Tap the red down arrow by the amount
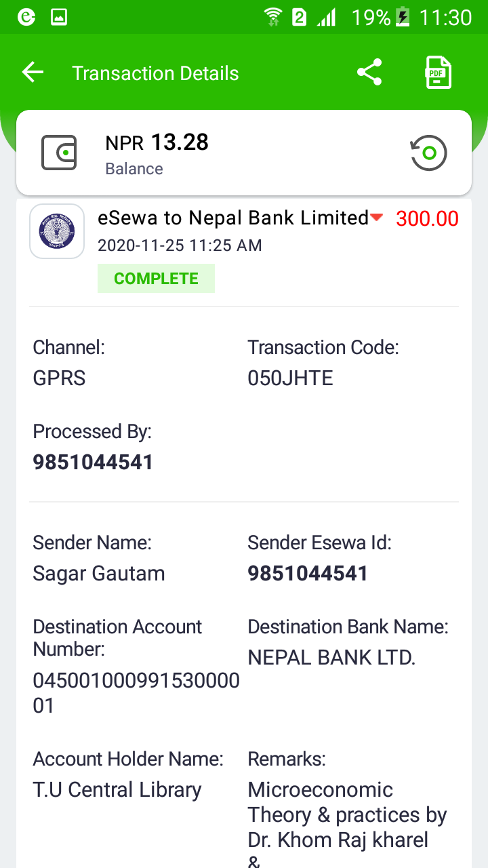 coord(378,218)
